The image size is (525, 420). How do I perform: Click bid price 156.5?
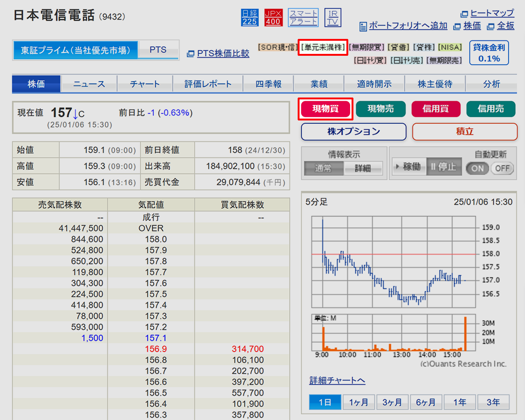click(156, 393)
